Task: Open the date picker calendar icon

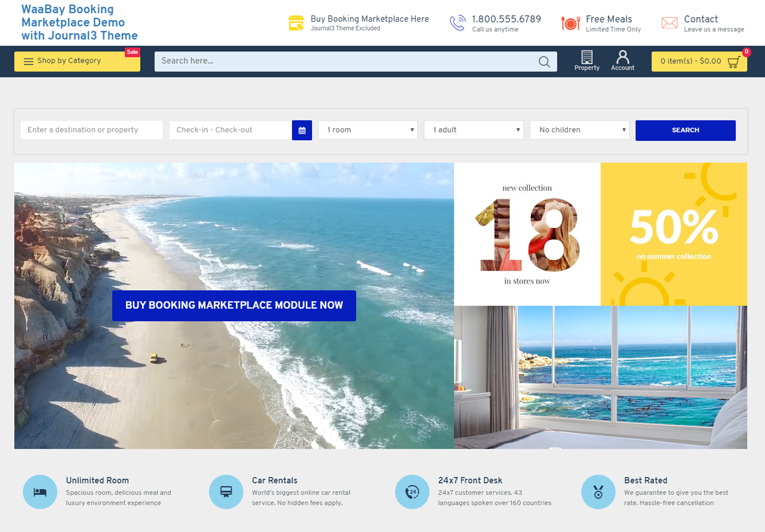Action: pyautogui.click(x=302, y=130)
